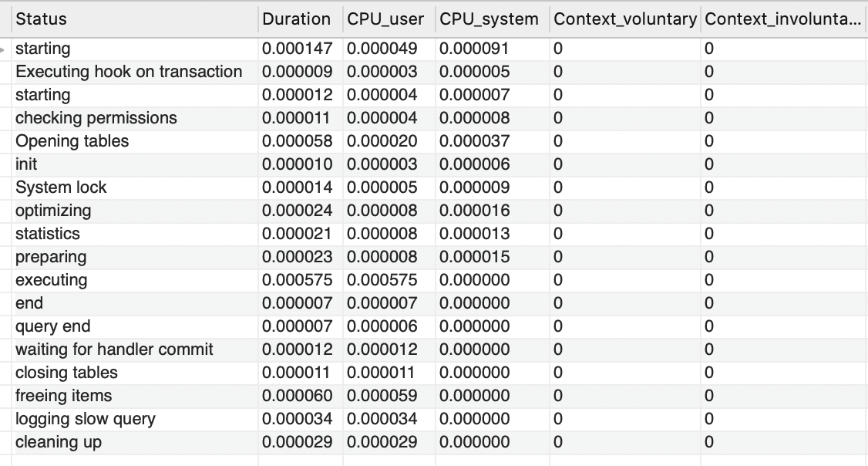Select the 'cleaning up' status cell
This screenshot has width=868, height=466.
(x=59, y=442)
